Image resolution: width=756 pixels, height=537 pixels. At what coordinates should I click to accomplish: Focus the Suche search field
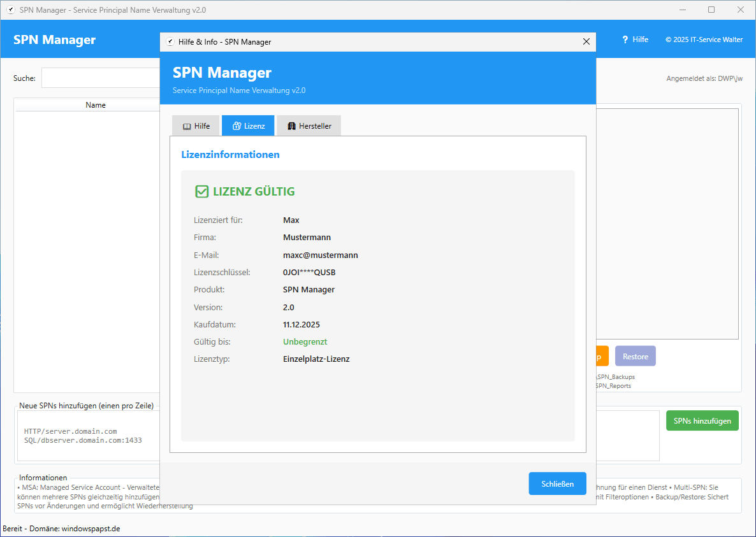pyautogui.click(x=100, y=78)
